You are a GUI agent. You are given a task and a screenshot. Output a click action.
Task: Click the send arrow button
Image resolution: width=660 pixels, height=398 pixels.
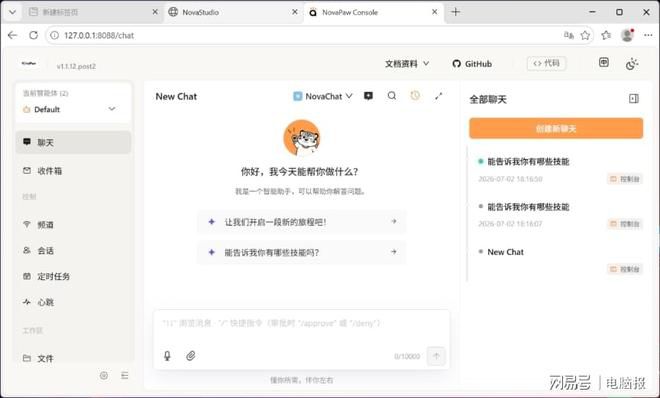436,356
